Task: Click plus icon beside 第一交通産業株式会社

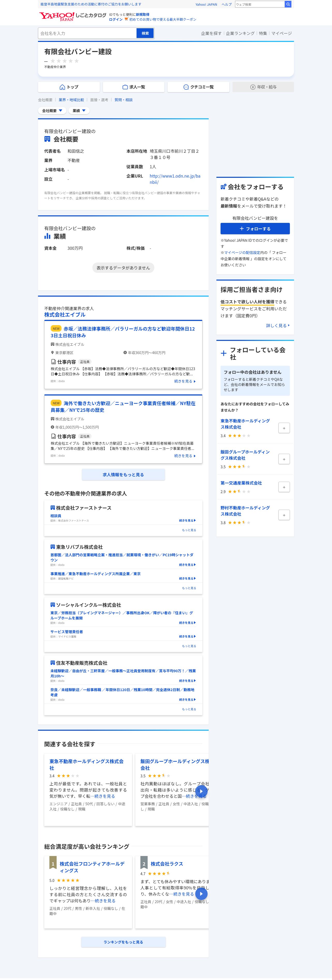Action: [284, 487]
